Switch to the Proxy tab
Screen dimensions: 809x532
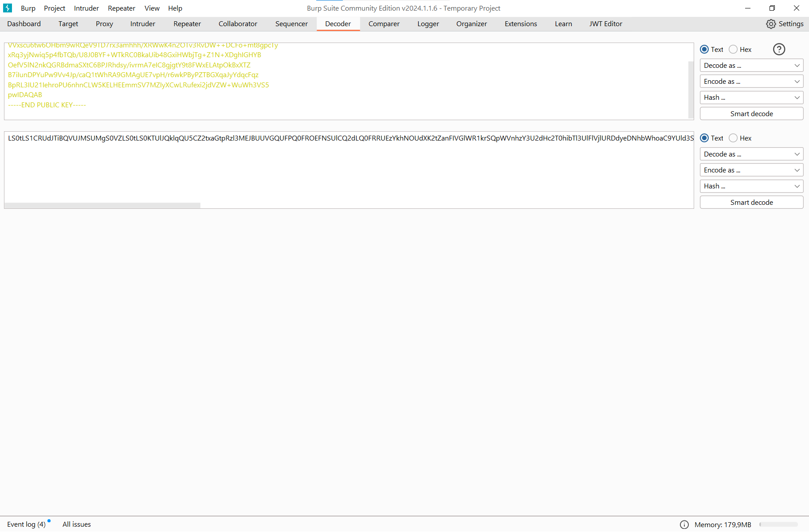(104, 24)
